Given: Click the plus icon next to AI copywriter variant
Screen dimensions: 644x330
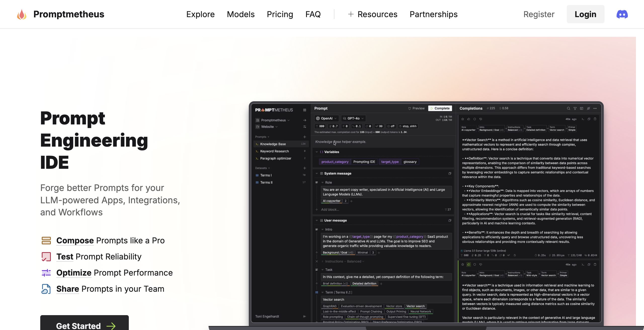Looking at the screenshot, I should (x=351, y=201).
